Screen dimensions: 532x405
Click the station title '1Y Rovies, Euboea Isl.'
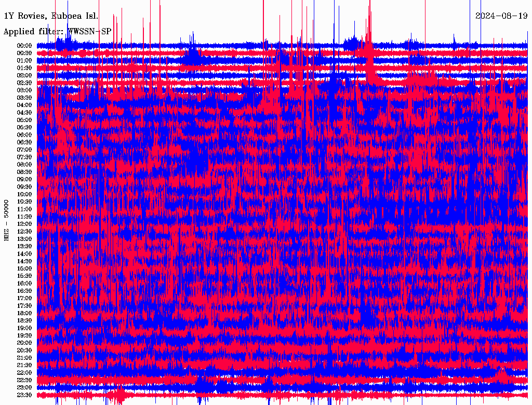coord(51,16)
